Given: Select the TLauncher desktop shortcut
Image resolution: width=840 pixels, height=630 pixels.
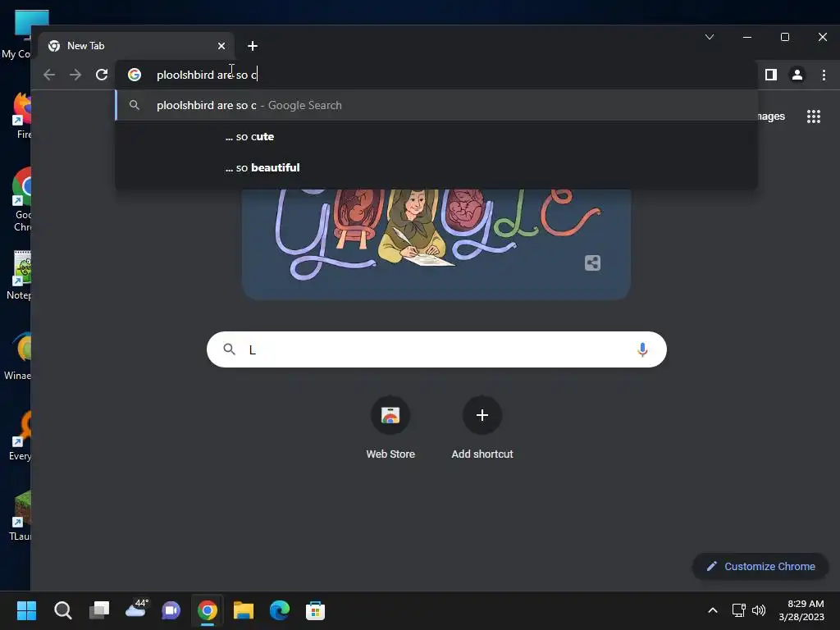Looking at the screenshot, I should 21,517.
